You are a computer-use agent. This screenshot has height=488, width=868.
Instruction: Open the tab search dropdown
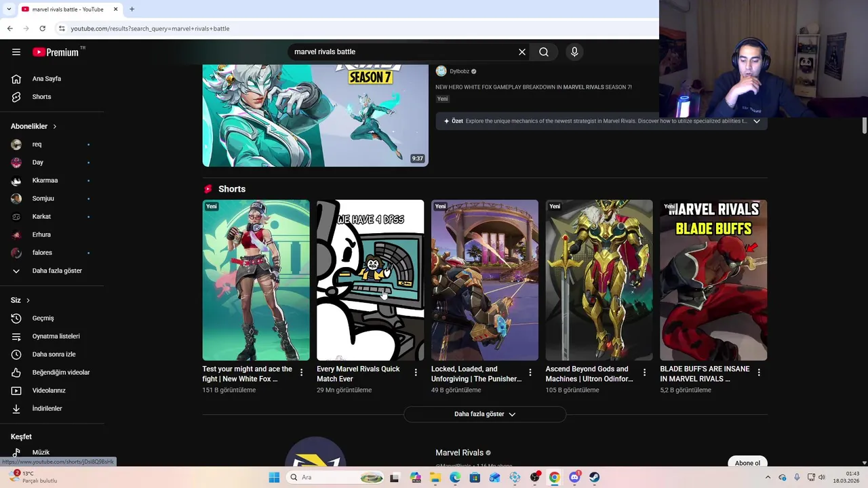tap(9, 9)
